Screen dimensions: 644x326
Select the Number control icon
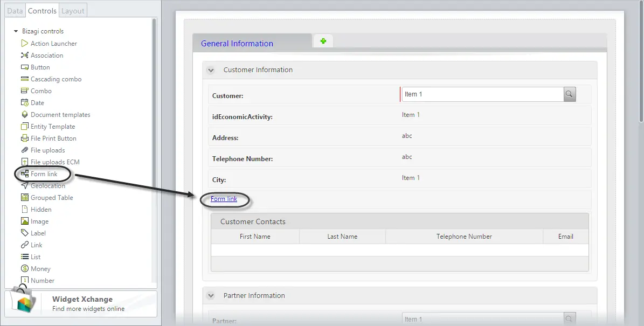coord(25,280)
